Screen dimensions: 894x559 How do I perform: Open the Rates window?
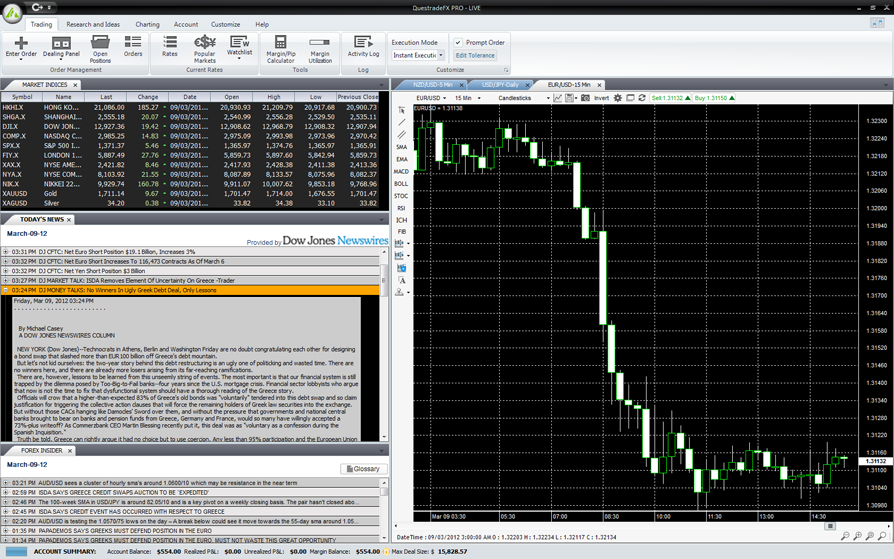click(169, 47)
